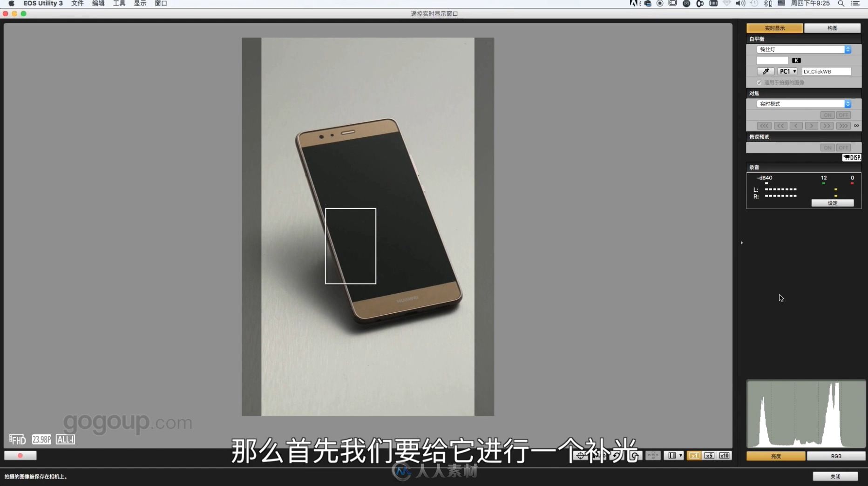
Task: Click the single < focus adjustment button
Action: (x=796, y=126)
